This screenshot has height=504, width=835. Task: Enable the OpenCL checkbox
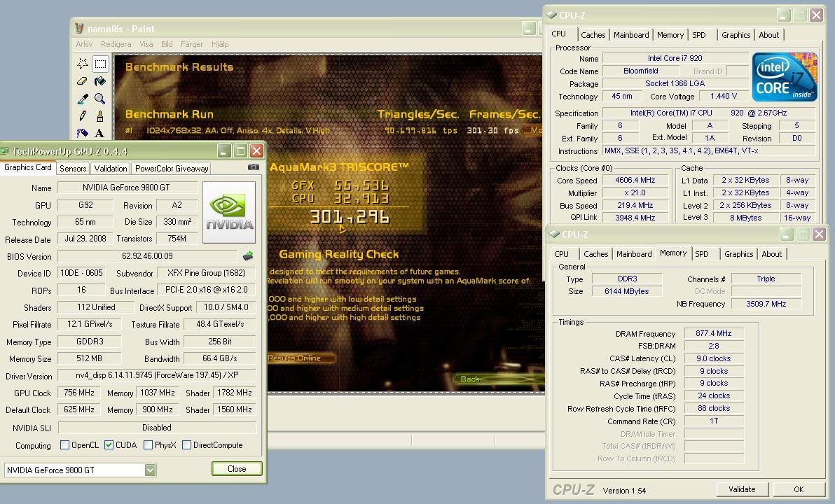65,445
